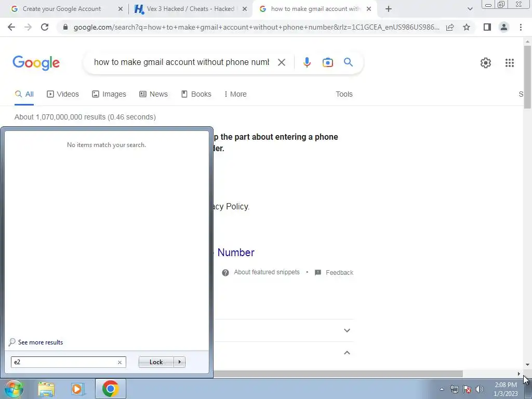Image resolution: width=532 pixels, height=399 pixels.
Task: Open Action Center flag icon
Action: pos(467,389)
